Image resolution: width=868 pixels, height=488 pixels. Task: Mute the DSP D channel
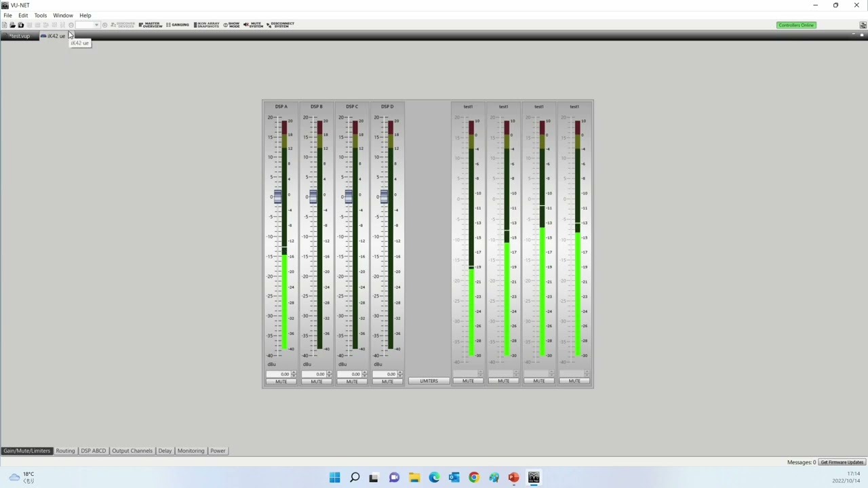[387, 382]
